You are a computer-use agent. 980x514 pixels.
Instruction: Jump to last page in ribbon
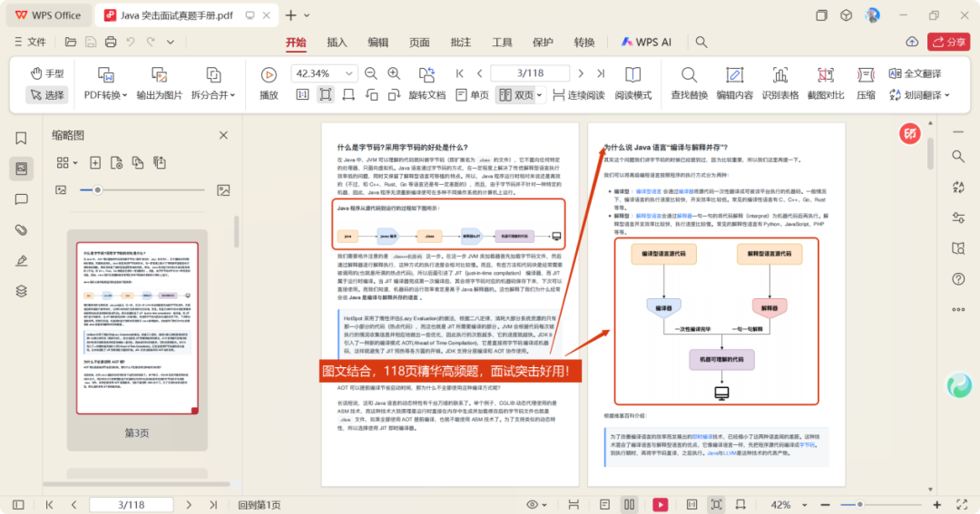coord(601,73)
